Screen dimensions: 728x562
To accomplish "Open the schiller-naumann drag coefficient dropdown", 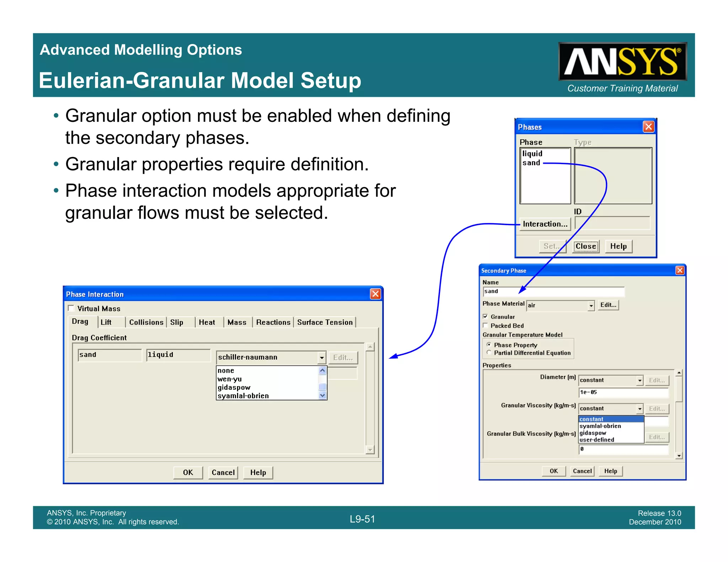I will (322, 357).
